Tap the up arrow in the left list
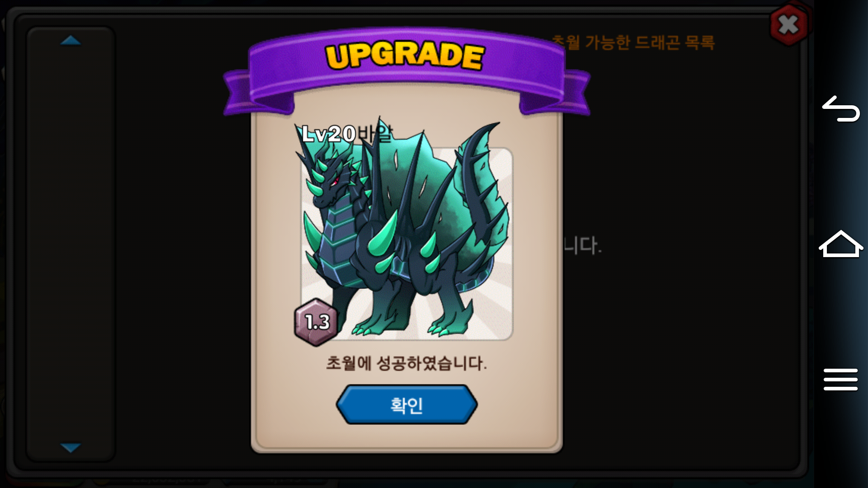 pyautogui.click(x=71, y=41)
